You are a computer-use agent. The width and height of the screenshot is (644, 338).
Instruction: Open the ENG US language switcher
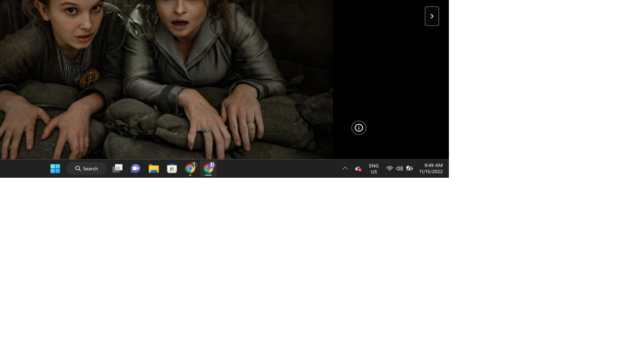(374, 168)
